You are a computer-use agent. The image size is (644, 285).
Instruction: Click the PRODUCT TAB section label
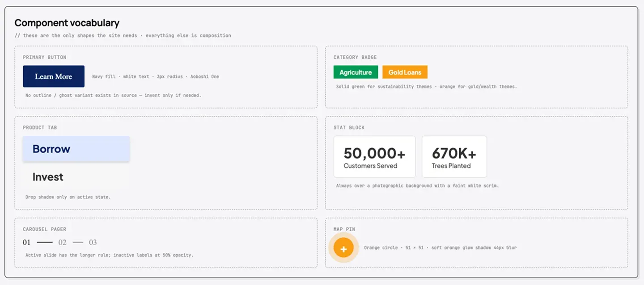click(x=40, y=128)
